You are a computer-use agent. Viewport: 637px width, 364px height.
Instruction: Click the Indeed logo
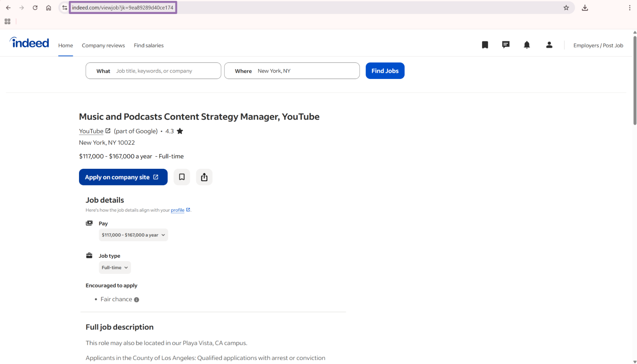[x=29, y=42]
